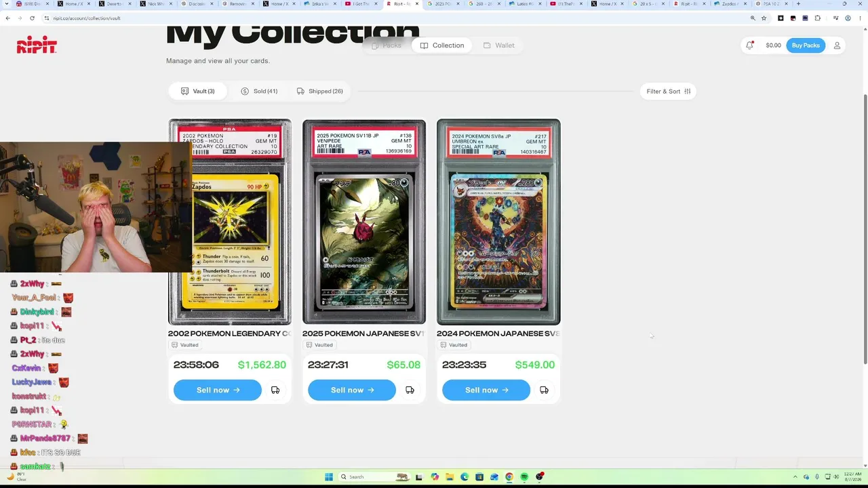This screenshot has width=868, height=488.
Task: Click the $0.00 wallet balance
Action: (773, 45)
